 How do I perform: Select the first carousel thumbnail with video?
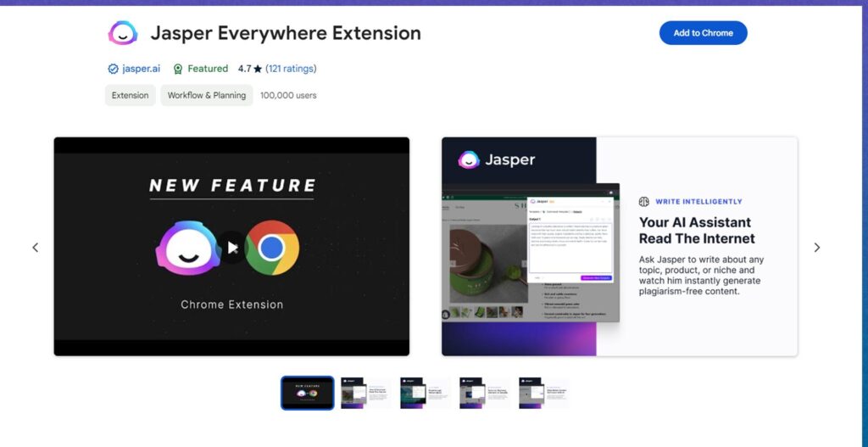point(307,393)
